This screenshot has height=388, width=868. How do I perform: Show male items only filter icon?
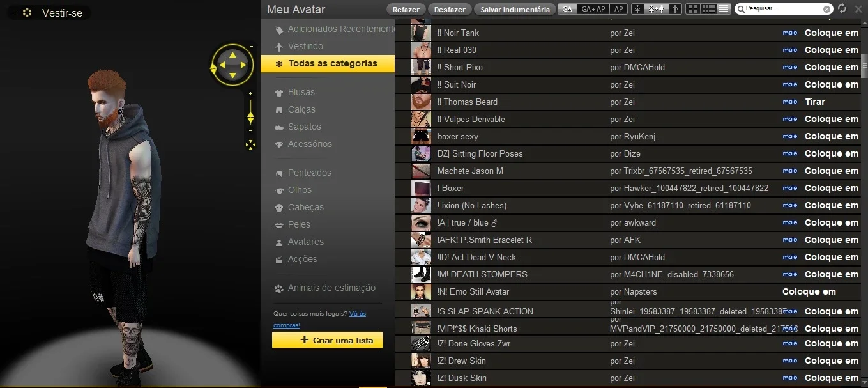(x=675, y=9)
